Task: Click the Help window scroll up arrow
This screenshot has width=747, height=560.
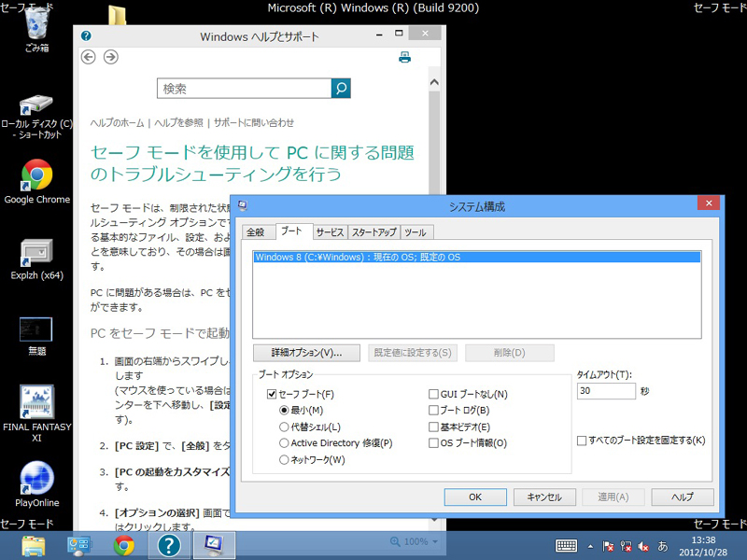Action: pos(434,82)
